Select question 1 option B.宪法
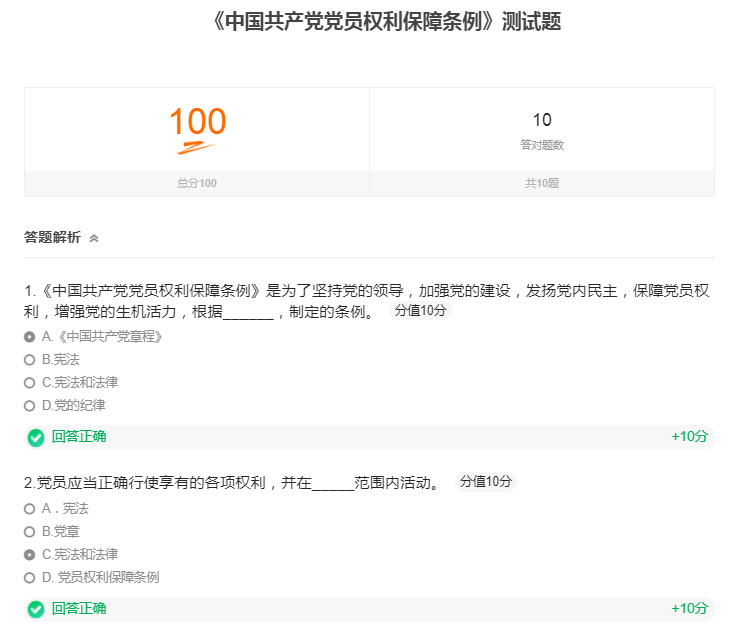 pyautogui.click(x=30, y=360)
